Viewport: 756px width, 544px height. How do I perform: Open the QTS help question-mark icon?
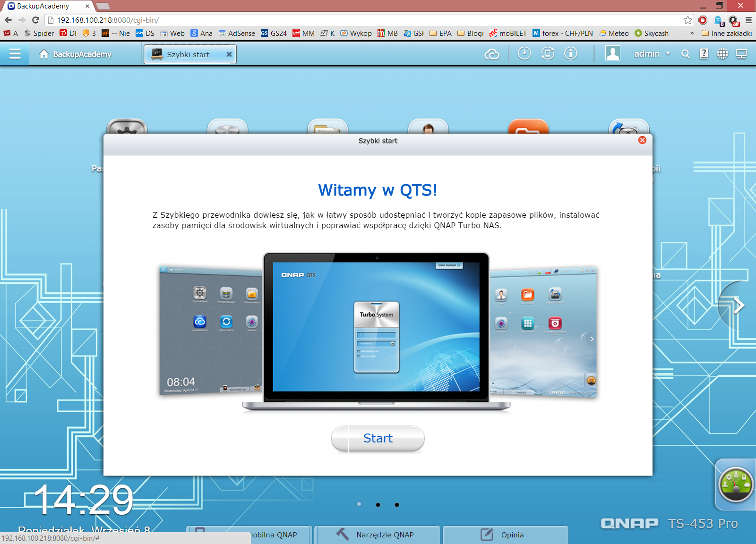pyautogui.click(x=704, y=54)
